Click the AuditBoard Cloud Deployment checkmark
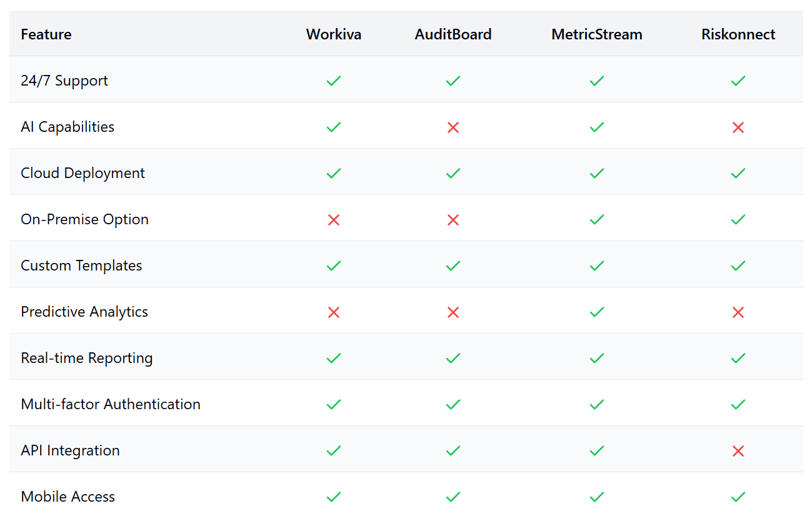 coord(453,173)
